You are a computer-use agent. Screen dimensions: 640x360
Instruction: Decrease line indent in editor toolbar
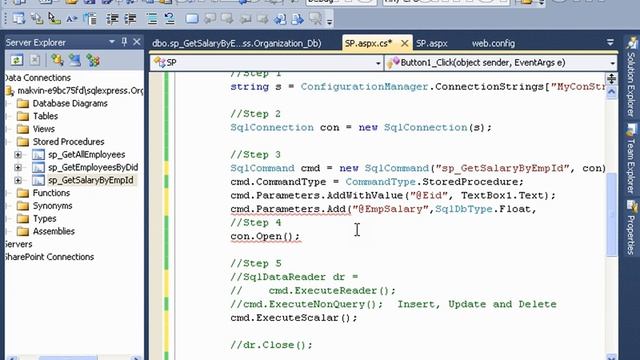click(x=112, y=19)
